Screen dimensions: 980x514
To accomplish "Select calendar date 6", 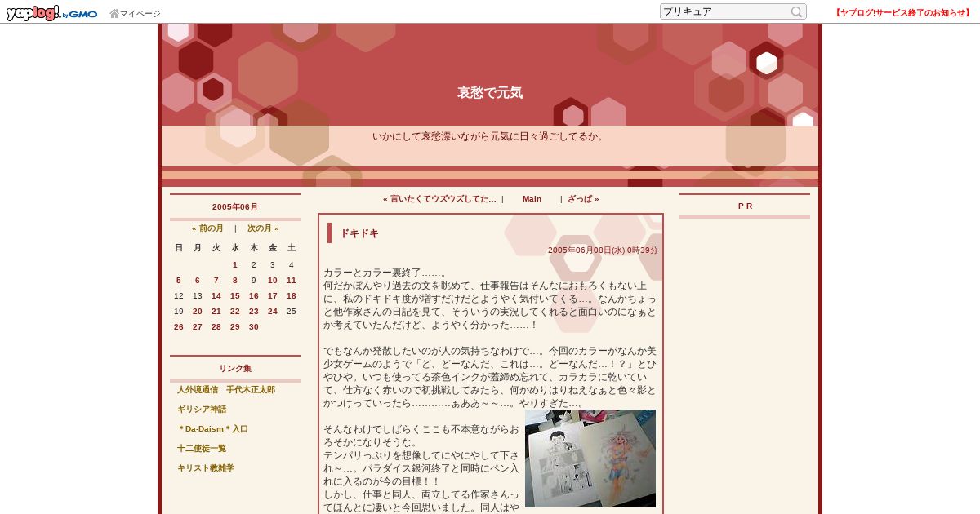I will click(x=198, y=281).
